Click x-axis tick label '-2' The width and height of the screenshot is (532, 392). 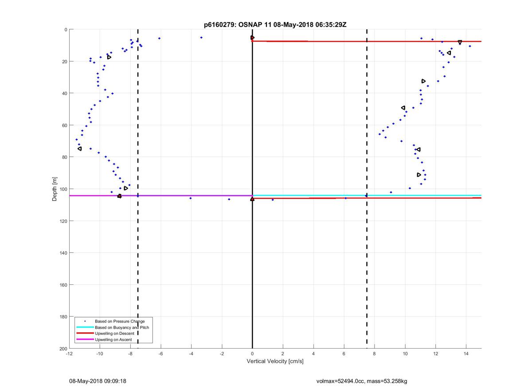pos(222,354)
